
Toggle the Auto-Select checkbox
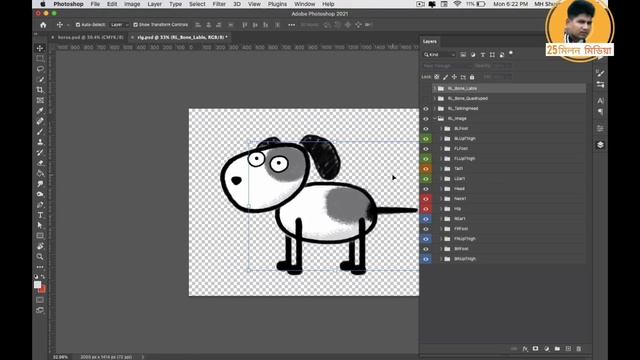point(78,25)
